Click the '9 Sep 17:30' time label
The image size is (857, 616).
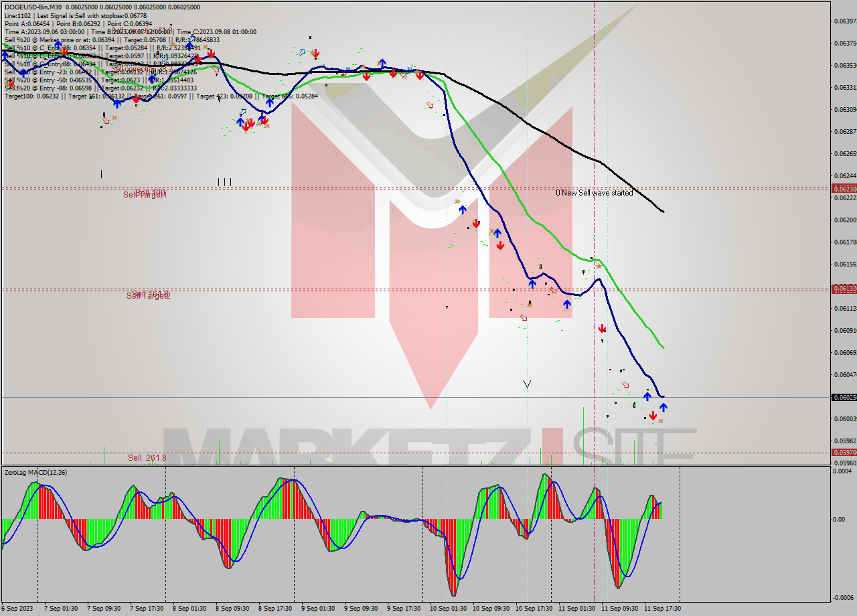(x=404, y=609)
